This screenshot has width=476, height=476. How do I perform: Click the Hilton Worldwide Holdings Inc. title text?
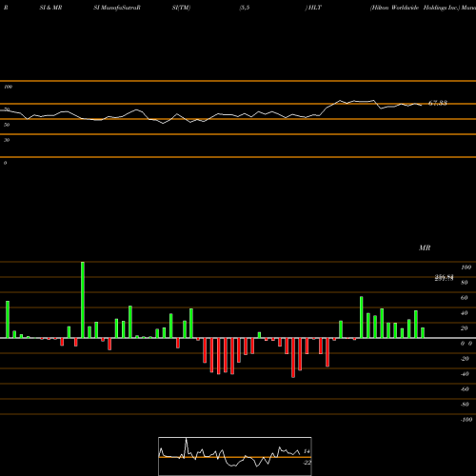click(415, 8)
